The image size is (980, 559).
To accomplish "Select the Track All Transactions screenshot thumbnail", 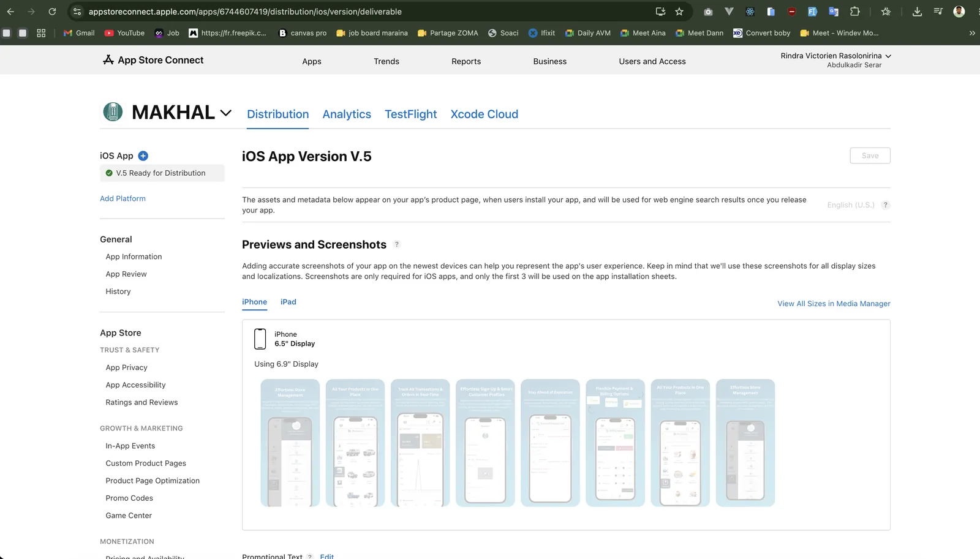I will pos(420,443).
